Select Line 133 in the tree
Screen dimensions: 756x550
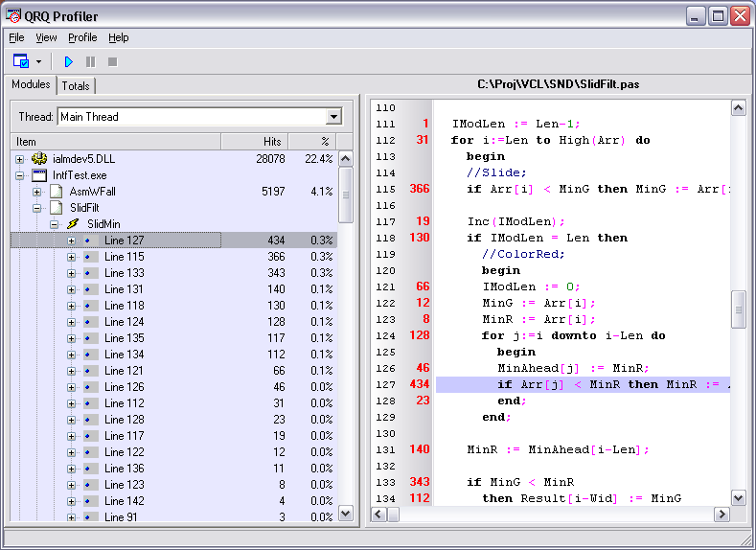click(125, 273)
